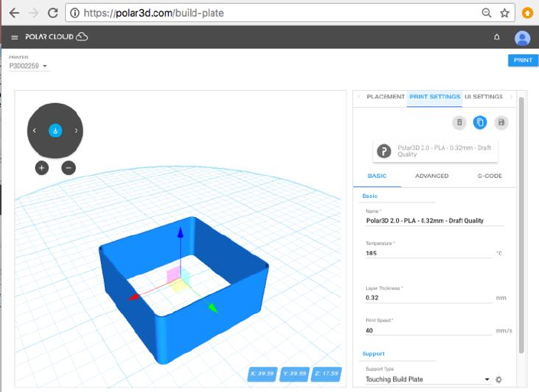Open the Polar3D Draft Quality profile selector

[x=435, y=151]
